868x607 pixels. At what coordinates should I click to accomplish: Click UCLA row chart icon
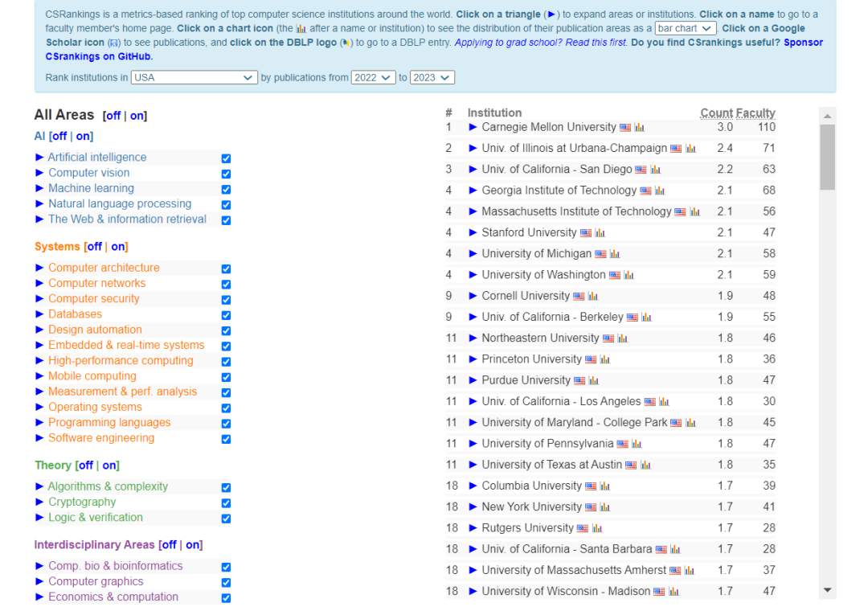tap(664, 401)
